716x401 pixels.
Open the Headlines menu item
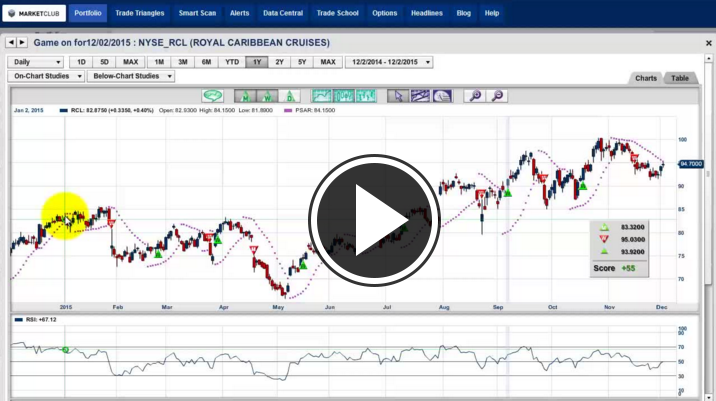(x=426, y=13)
